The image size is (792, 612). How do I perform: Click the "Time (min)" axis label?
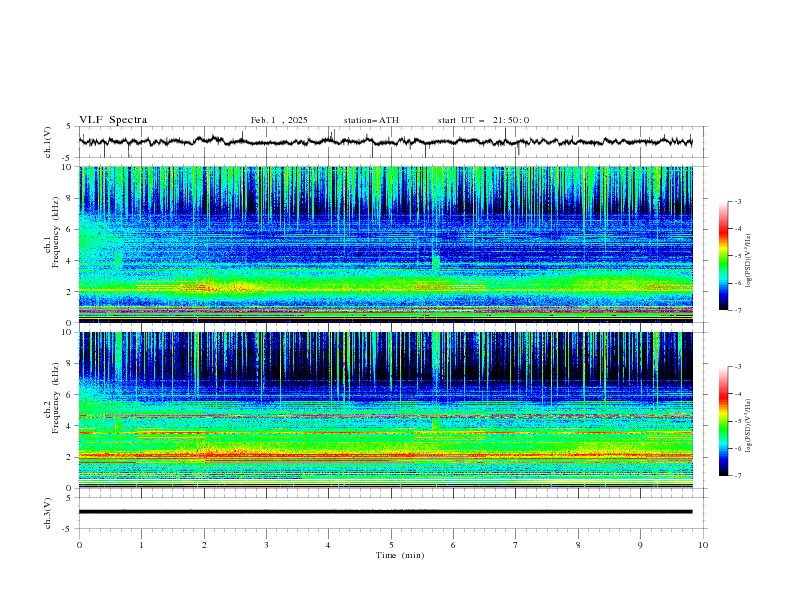point(400,555)
